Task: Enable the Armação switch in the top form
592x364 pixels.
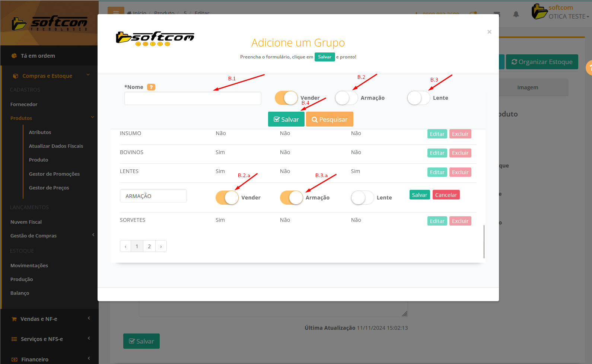Action: coord(346,98)
